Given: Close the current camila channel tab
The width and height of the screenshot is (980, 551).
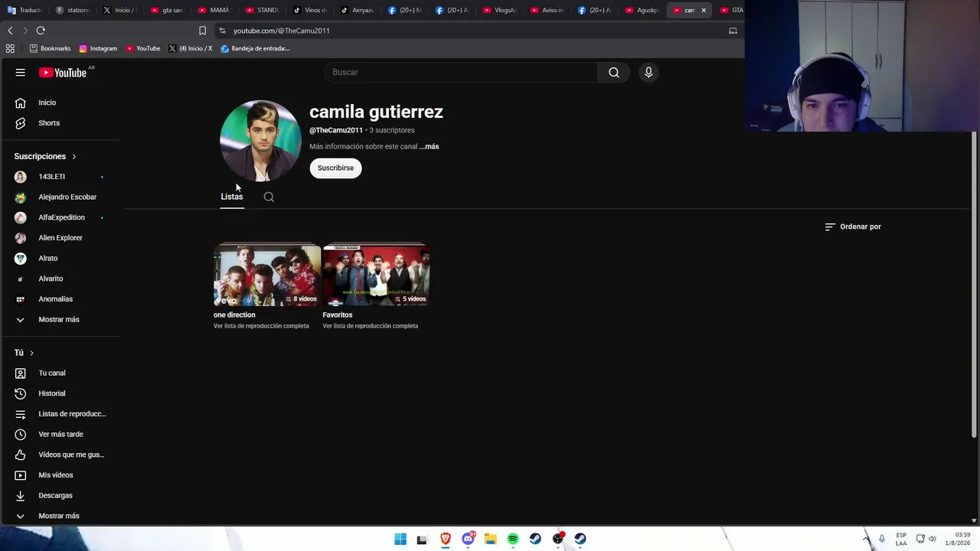Looking at the screenshot, I should pos(704,10).
